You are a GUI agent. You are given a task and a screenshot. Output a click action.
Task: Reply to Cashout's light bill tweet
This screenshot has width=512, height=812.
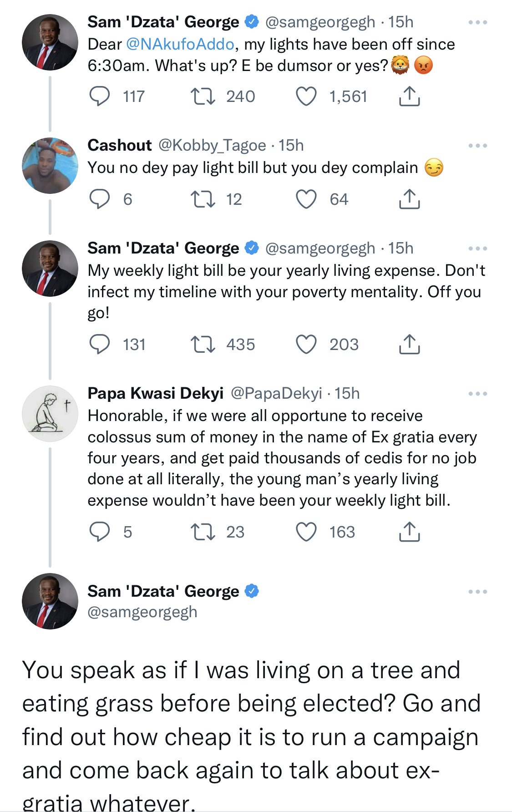(100, 199)
